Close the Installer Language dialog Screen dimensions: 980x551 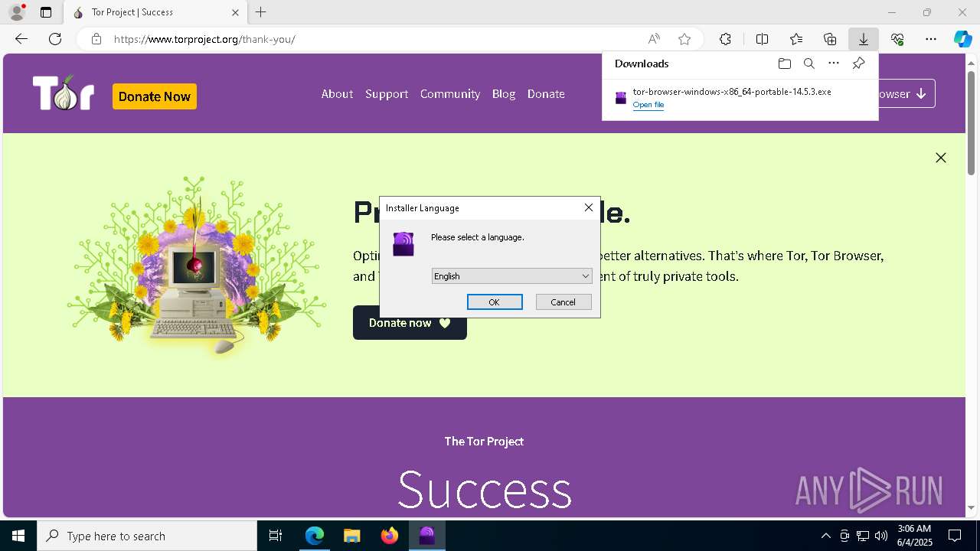click(x=589, y=207)
